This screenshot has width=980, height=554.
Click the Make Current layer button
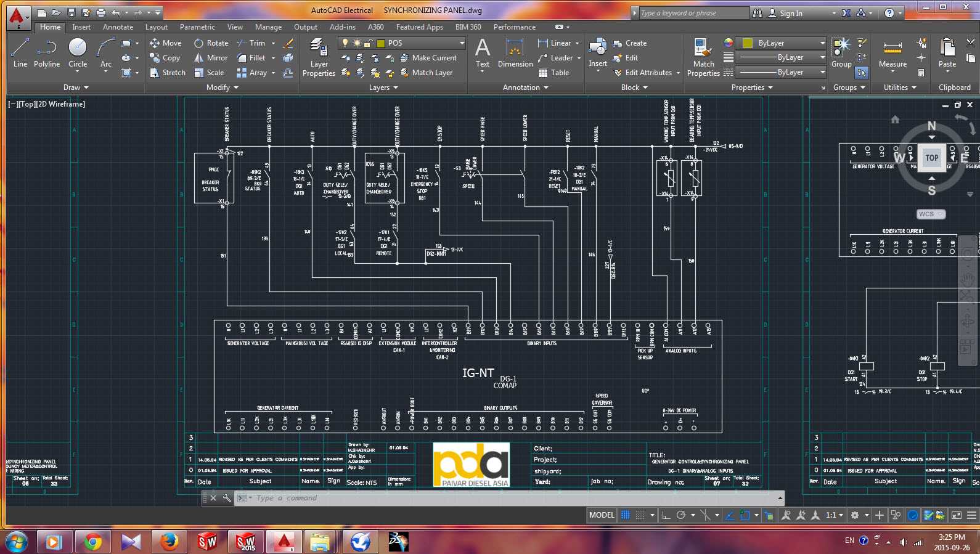[x=428, y=58]
